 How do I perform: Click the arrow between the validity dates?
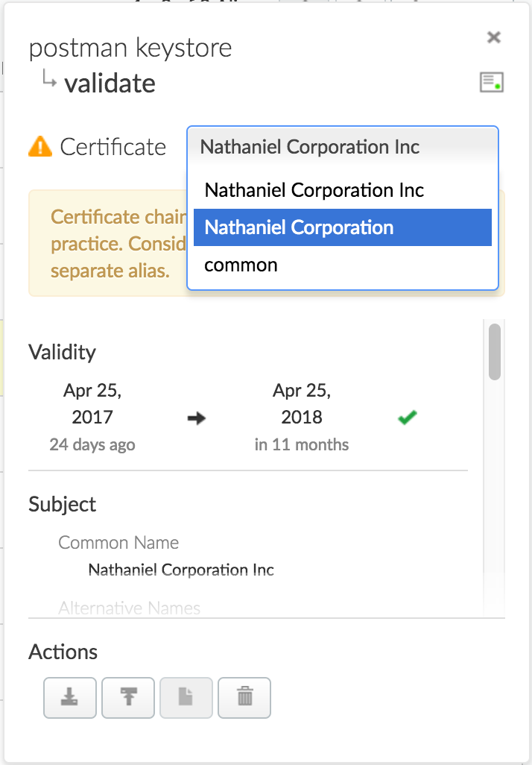(x=196, y=419)
